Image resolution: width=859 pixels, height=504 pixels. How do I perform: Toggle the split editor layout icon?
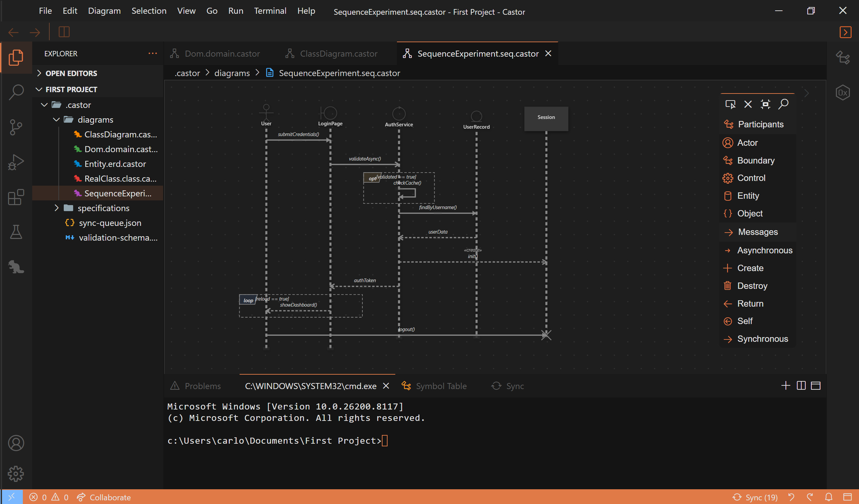click(x=801, y=385)
